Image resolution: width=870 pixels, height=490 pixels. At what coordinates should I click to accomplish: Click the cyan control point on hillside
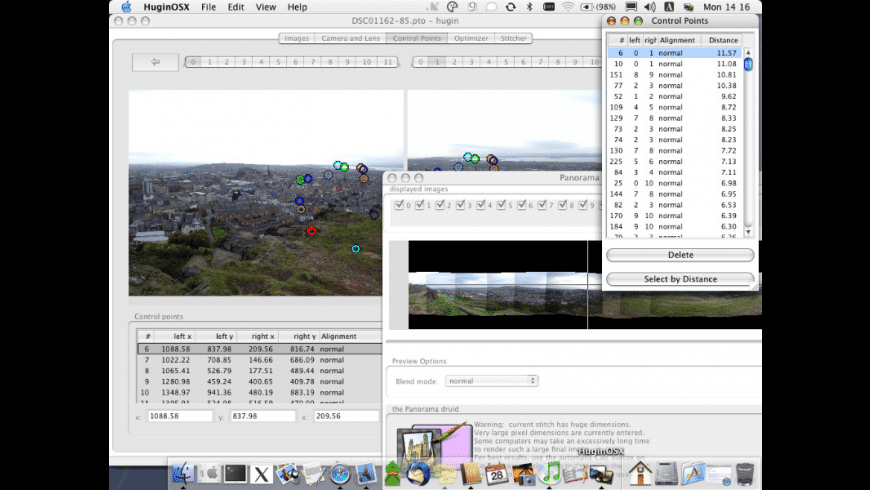coord(355,248)
